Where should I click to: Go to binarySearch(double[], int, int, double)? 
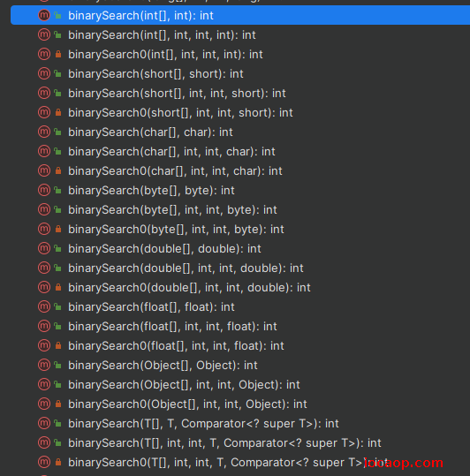pyautogui.click(x=240, y=268)
